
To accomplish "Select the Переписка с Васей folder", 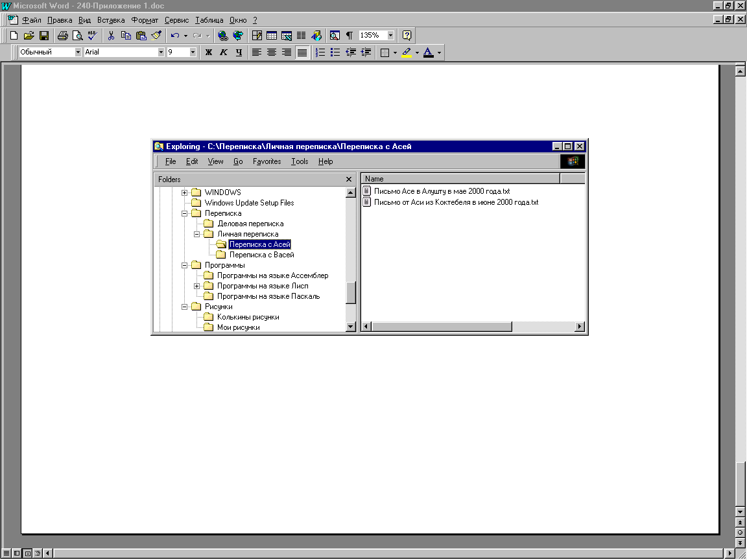I will pyautogui.click(x=261, y=255).
